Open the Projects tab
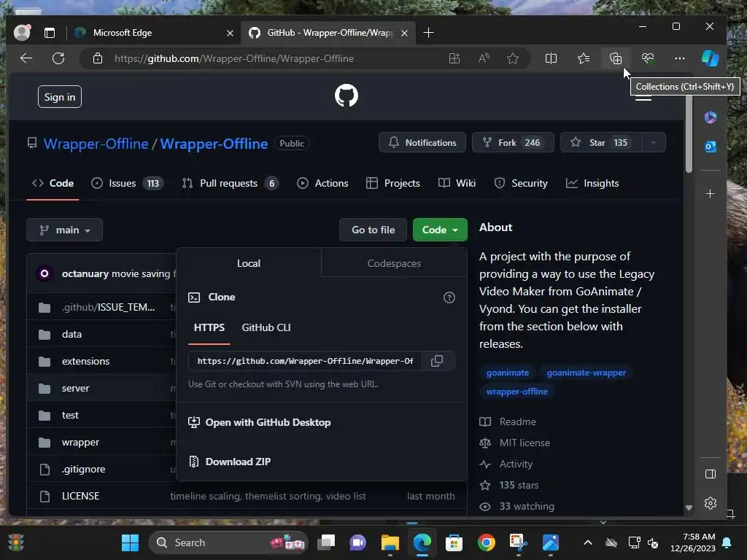The height and width of the screenshot is (560, 747). point(393,183)
